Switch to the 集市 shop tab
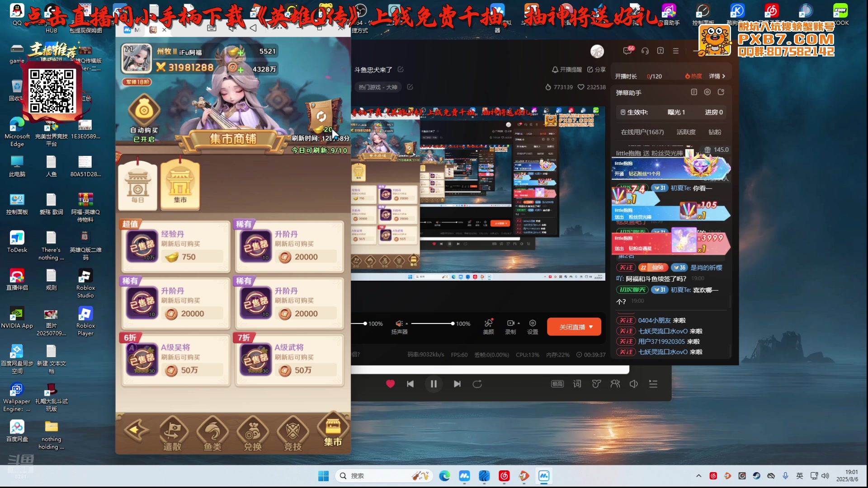This screenshot has height=488, width=868. 180,185
